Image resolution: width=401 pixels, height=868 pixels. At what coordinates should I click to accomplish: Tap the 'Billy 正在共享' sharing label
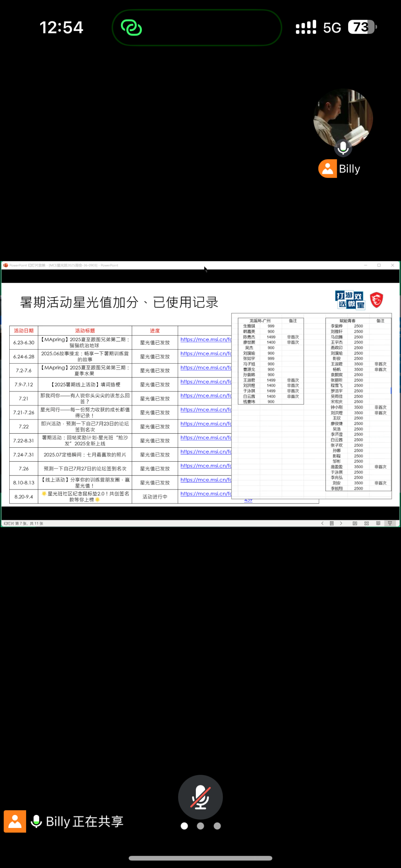84,822
